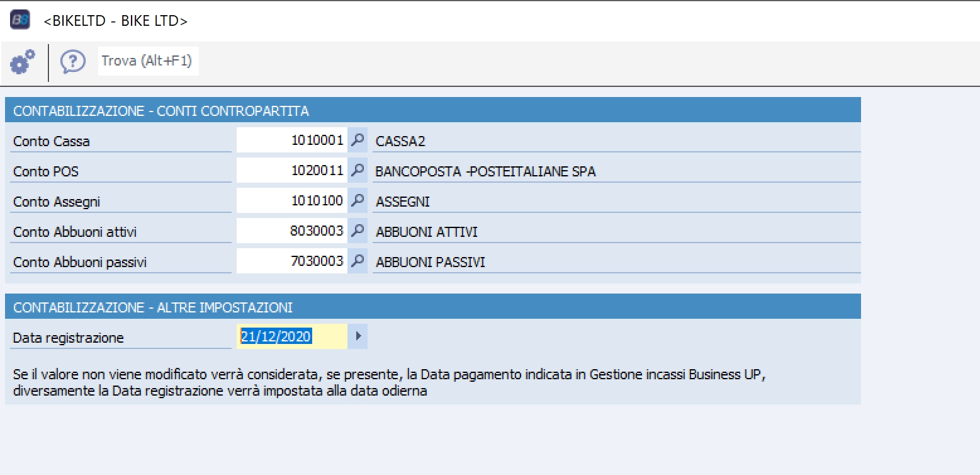Click the BANCOPOSTA -POSTEITALIANE SPA description
Image resolution: width=980 pixels, height=475 pixels.
(485, 171)
